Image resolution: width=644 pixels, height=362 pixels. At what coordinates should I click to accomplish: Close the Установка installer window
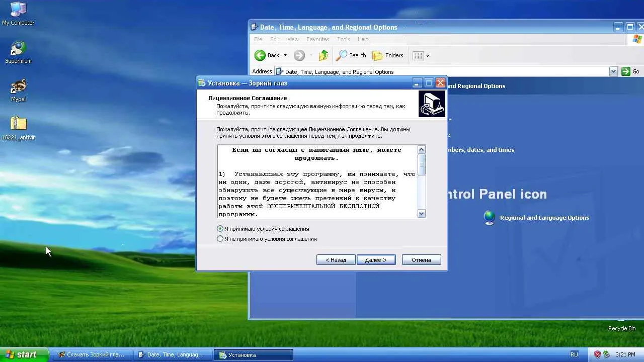pyautogui.click(x=440, y=83)
